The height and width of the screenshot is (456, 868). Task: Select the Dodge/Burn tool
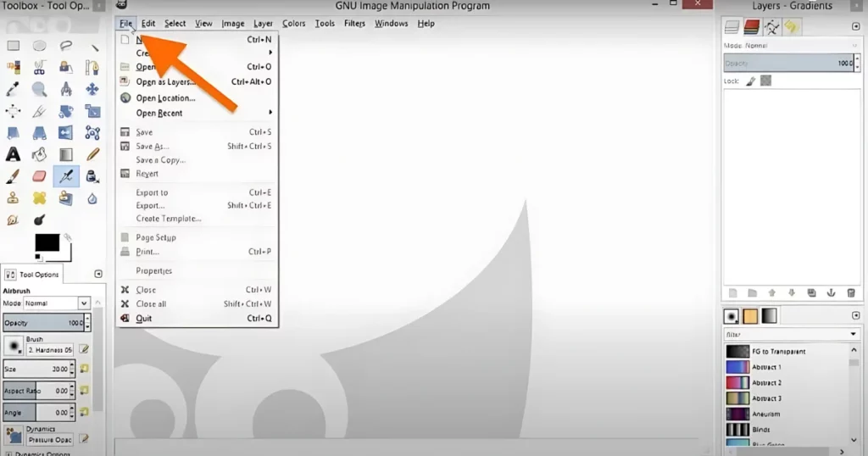39,220
